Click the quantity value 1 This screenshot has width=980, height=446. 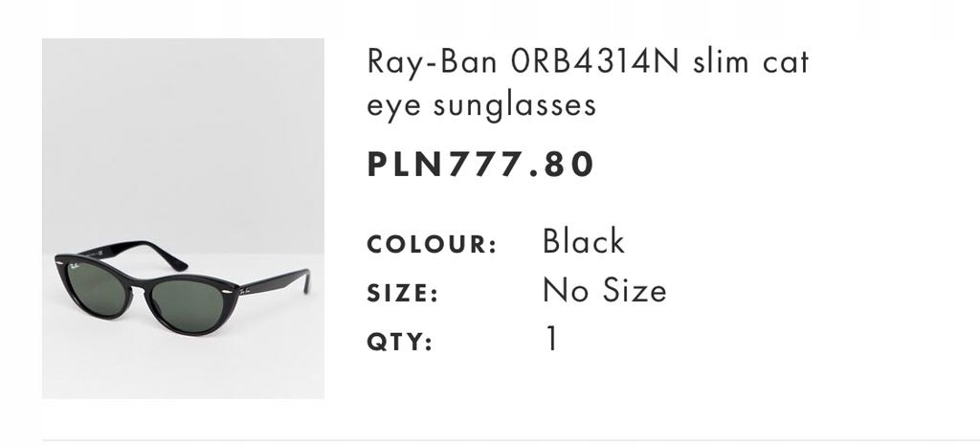click(550, 340)
